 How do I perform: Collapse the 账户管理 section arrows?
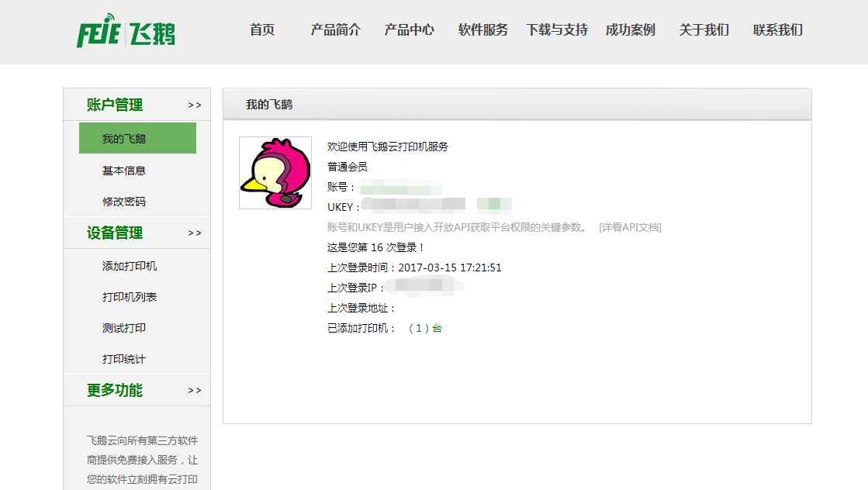point(194,105)
